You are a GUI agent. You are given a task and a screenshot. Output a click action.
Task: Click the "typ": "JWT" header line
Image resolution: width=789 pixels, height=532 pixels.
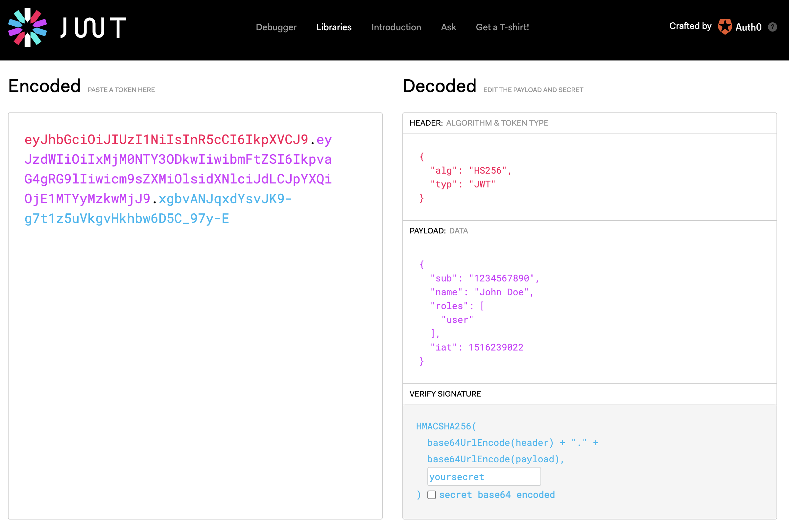(x=462, y=184)
